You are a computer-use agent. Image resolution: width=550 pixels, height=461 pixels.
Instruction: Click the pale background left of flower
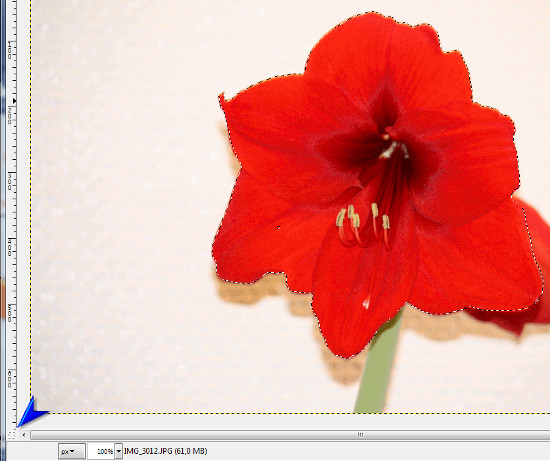click(123, 211)
